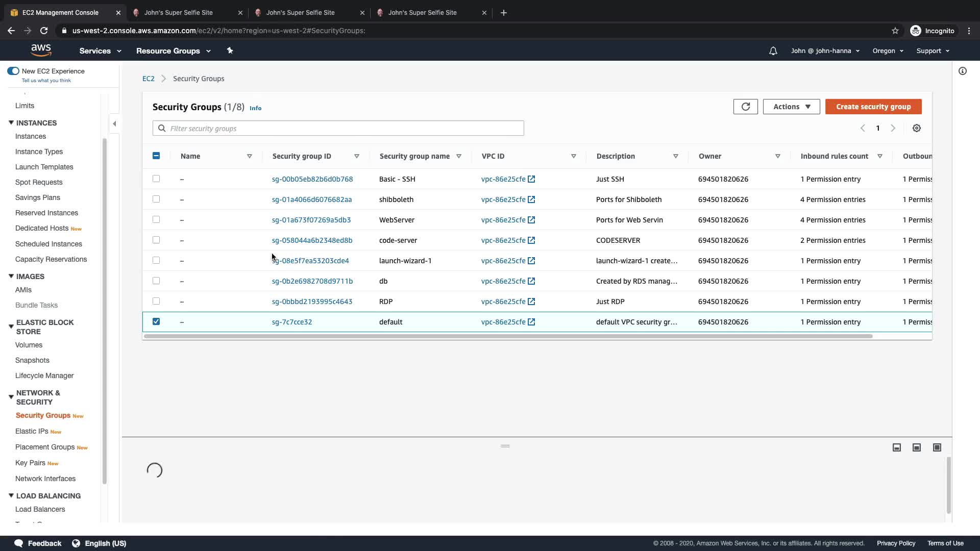Screen dimensions: 980x551
Task: Check the shibboleth security group checkbox
Action: [x=156, y=199]
